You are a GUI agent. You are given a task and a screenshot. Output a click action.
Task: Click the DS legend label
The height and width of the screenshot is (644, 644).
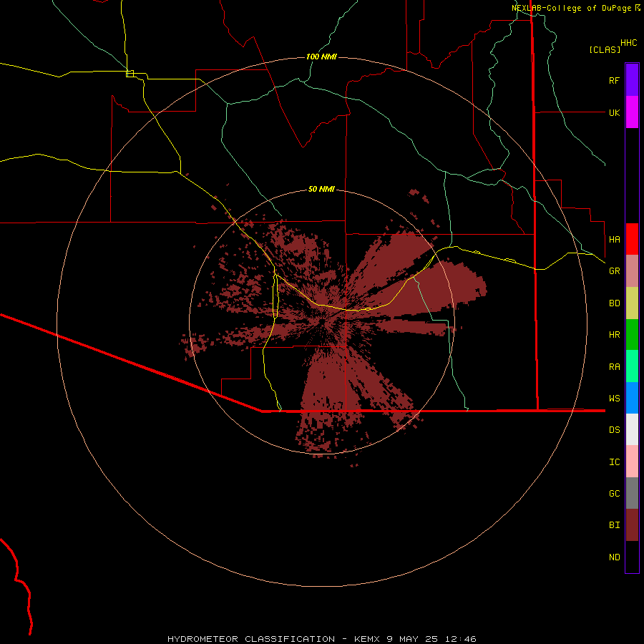(x=614, y=429)
